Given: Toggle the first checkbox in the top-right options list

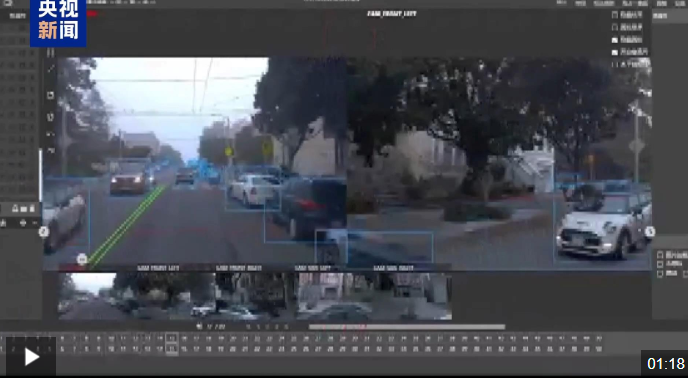Looking at the screenshot, I should click(615, 15).
